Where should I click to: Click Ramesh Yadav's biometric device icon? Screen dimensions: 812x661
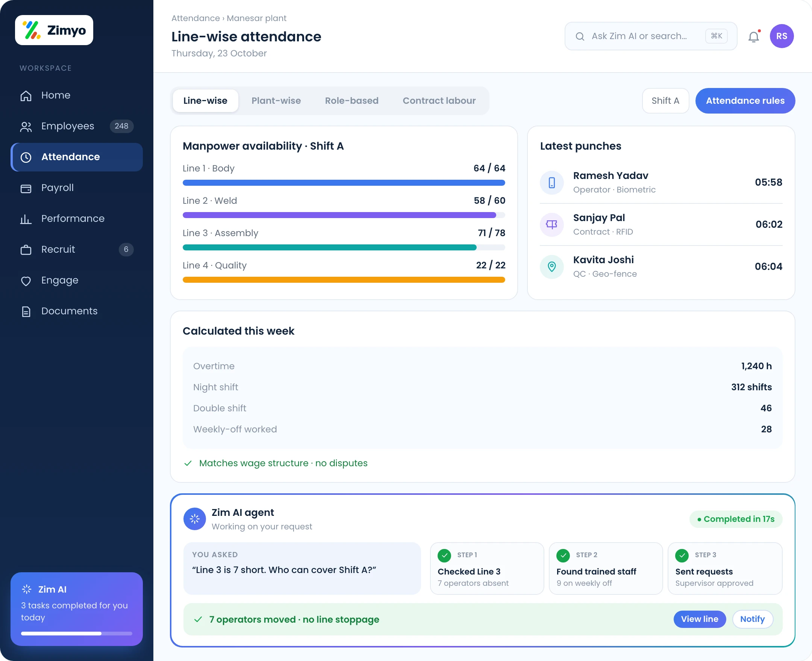(551, 183)
